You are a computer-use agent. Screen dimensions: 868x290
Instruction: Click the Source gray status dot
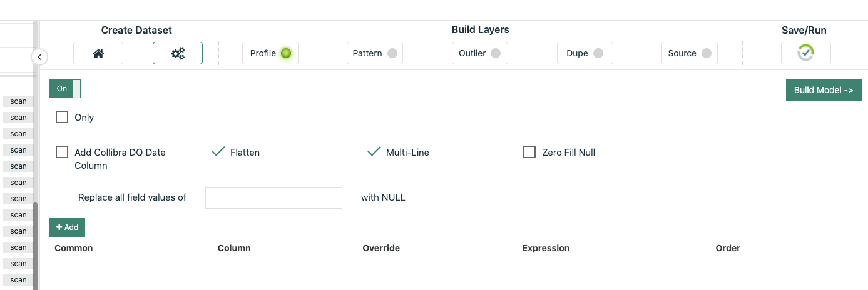pyautogui.click(x=707, y=53)
